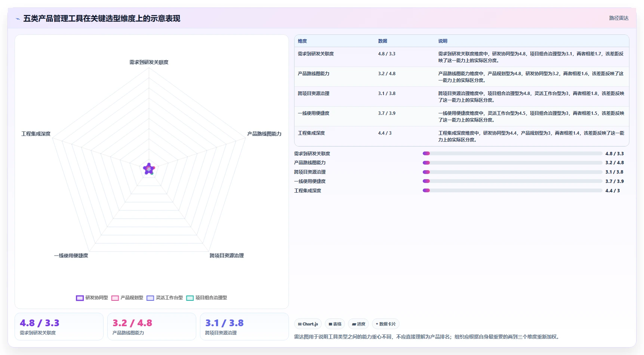644x355 pixels.
Task: Toggle 项目组合治理型 legend swatch
Action: [x=190, y=298]
